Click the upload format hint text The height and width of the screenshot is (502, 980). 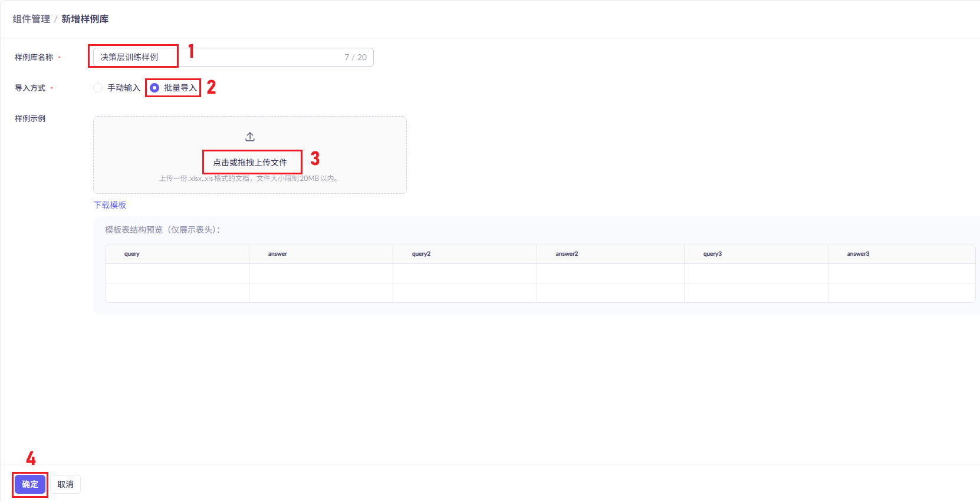pyautogui.click(x=250, y=179)
